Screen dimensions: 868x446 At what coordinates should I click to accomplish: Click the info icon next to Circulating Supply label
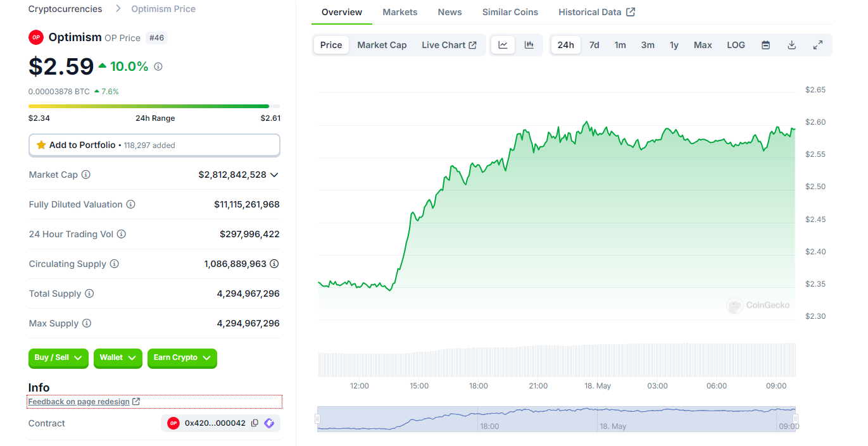click(115, 264)
